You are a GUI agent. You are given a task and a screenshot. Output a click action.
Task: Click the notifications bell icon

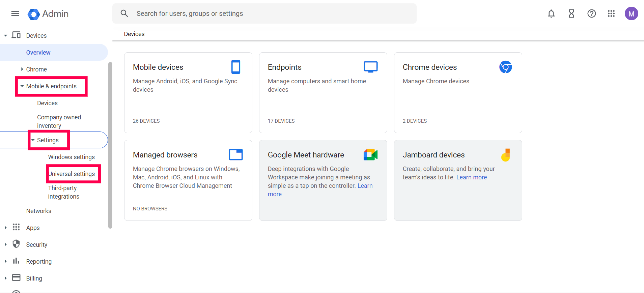(x=551, y=13)
